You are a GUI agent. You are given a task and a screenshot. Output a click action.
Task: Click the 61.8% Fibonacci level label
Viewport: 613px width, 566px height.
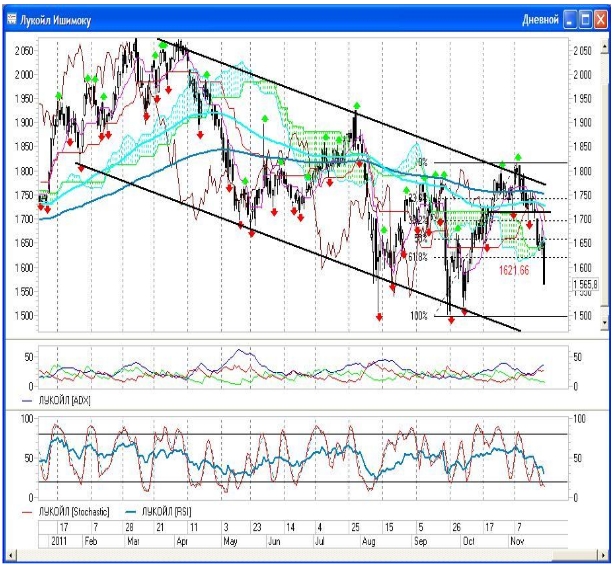(x=418, y=257)
